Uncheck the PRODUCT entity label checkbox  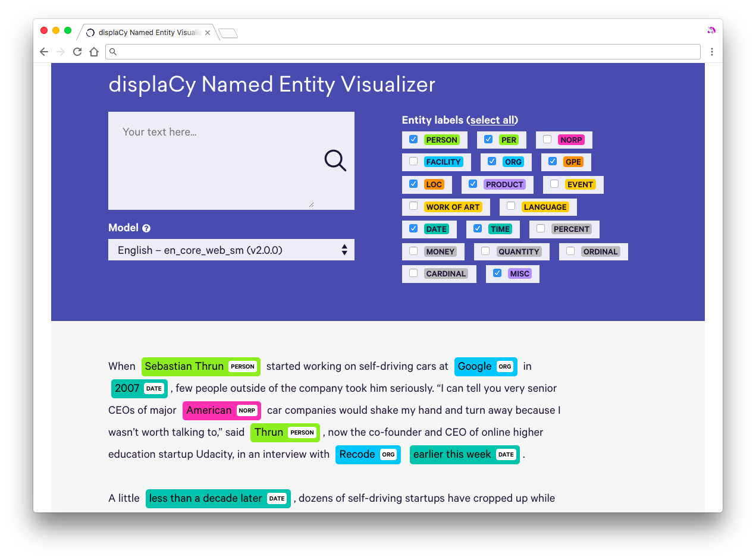[473, 184]
